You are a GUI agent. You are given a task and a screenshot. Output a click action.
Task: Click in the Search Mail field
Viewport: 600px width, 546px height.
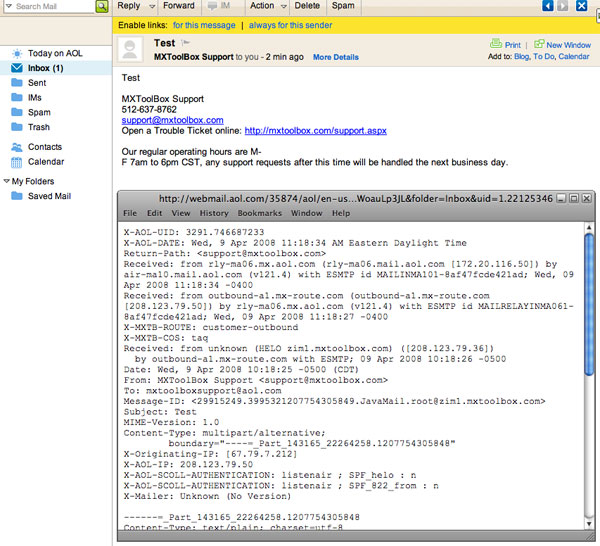[52, 6]
